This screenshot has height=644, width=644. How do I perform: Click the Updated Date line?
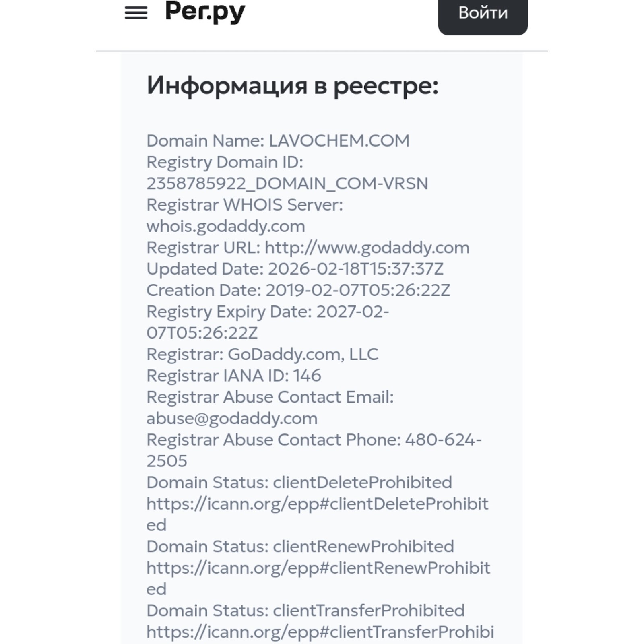295,269
